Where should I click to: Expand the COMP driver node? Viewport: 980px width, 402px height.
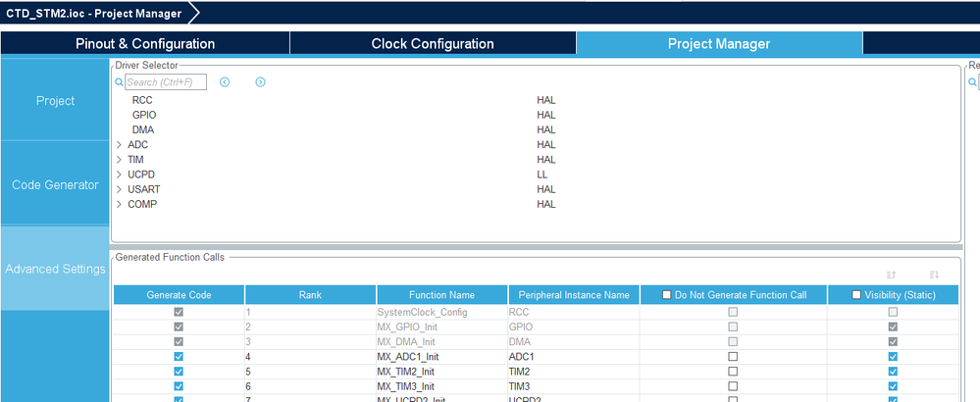[119, 205]
